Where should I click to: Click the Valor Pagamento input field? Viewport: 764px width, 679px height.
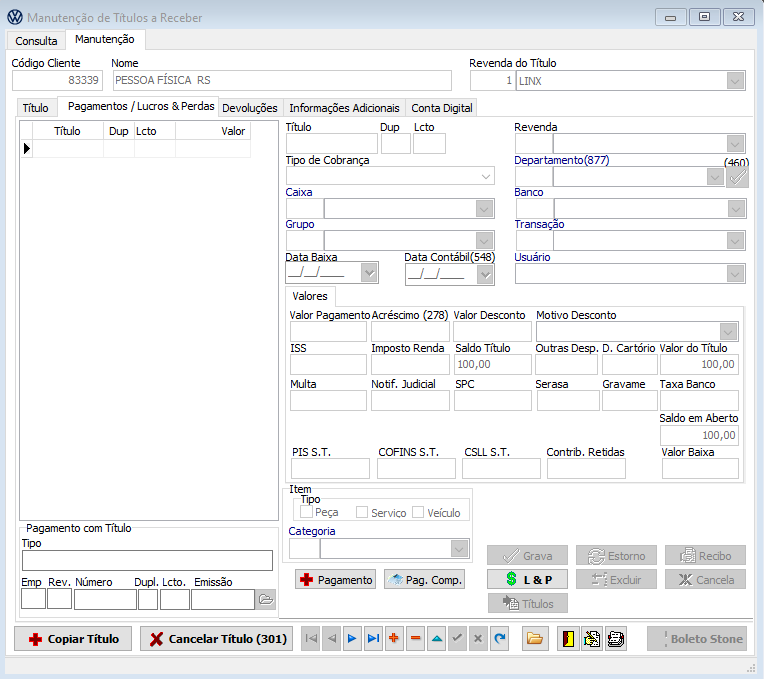[328, 332]
